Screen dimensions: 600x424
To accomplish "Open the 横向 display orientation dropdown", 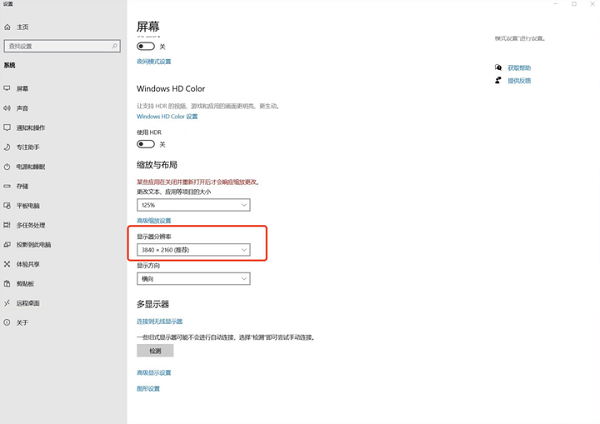I will click(x=194, y=279).
